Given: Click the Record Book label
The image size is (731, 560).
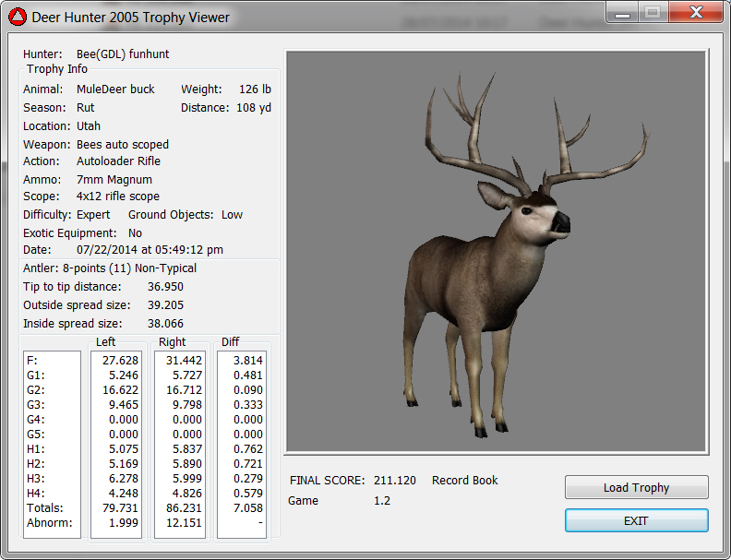Looking at the screenshot, I should (x=464, y=481).
